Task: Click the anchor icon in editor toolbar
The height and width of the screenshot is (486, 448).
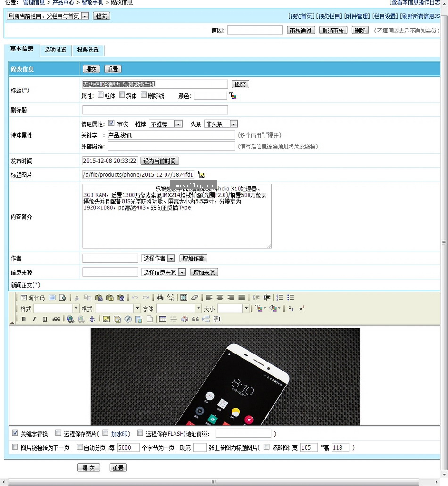Action: click(x=92, y=319)
